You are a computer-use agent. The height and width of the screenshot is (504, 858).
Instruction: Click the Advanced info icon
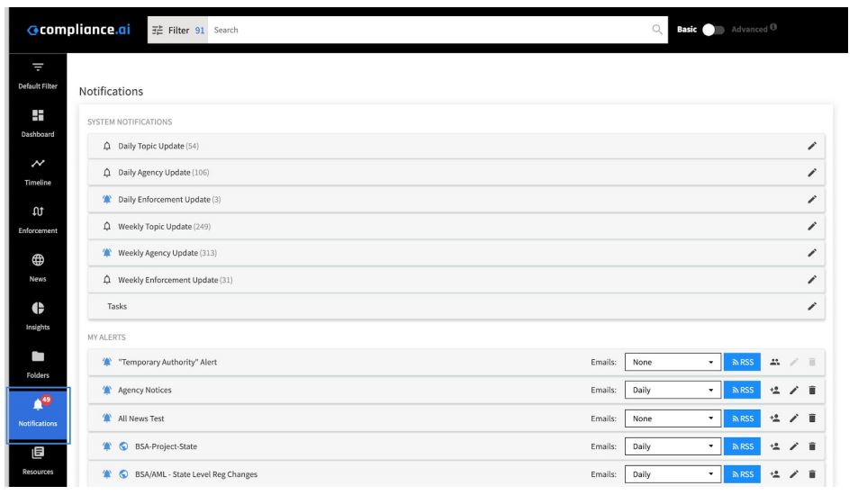tap(773, 27)
